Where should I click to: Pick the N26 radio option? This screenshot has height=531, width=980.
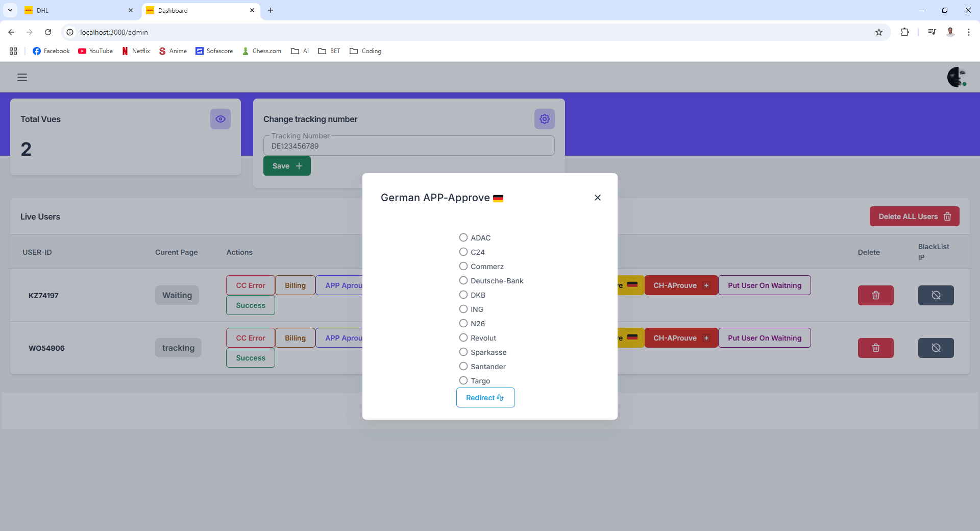[x=463, y=323]
